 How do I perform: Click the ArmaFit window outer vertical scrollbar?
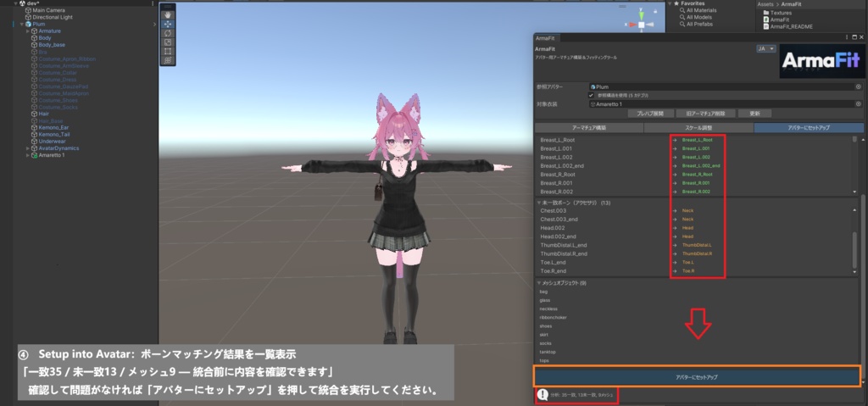point(863,288)
